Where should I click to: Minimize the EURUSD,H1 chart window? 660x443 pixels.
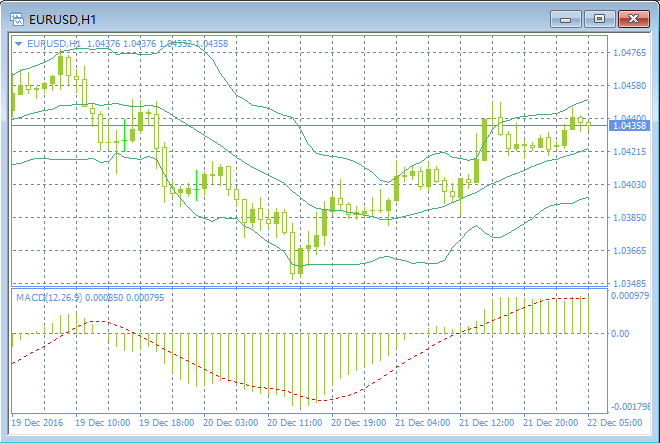pyautogui.click(x=565, y=19)
